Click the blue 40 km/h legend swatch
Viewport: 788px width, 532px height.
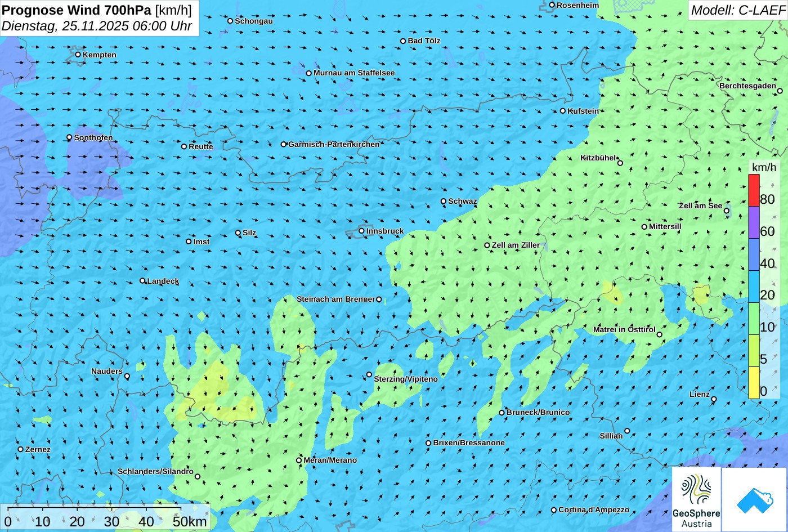coord(754,254)
